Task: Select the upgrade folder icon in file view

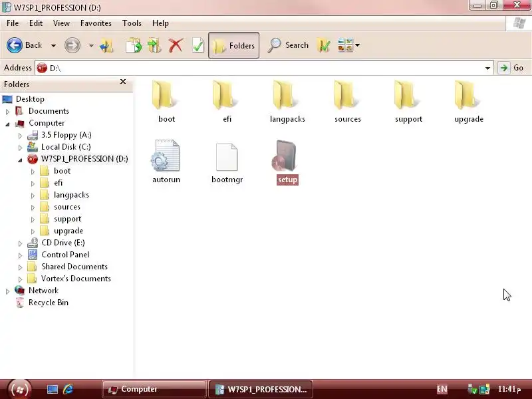Action: coord(467,95)
